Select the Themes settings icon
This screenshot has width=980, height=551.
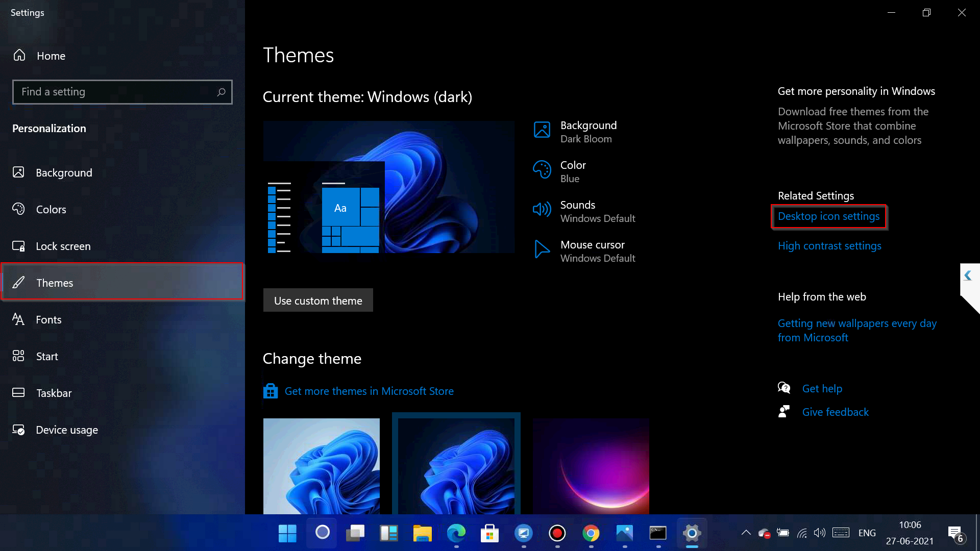[19, 283]
